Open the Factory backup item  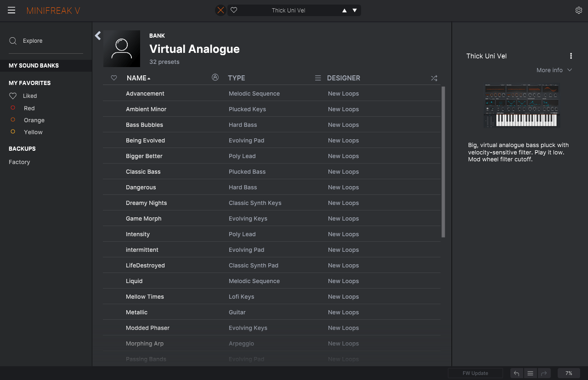[x=19, y=162]
